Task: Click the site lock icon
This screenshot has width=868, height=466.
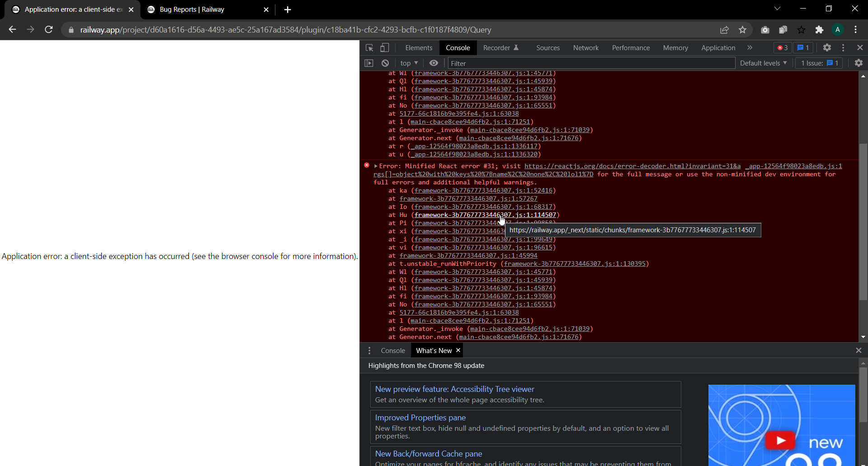Action: (71, 30)
